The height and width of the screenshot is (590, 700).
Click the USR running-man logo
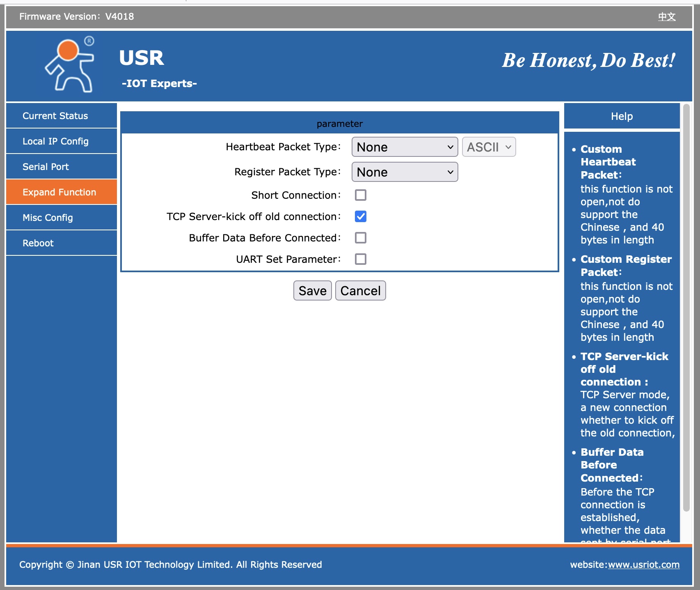71,65
